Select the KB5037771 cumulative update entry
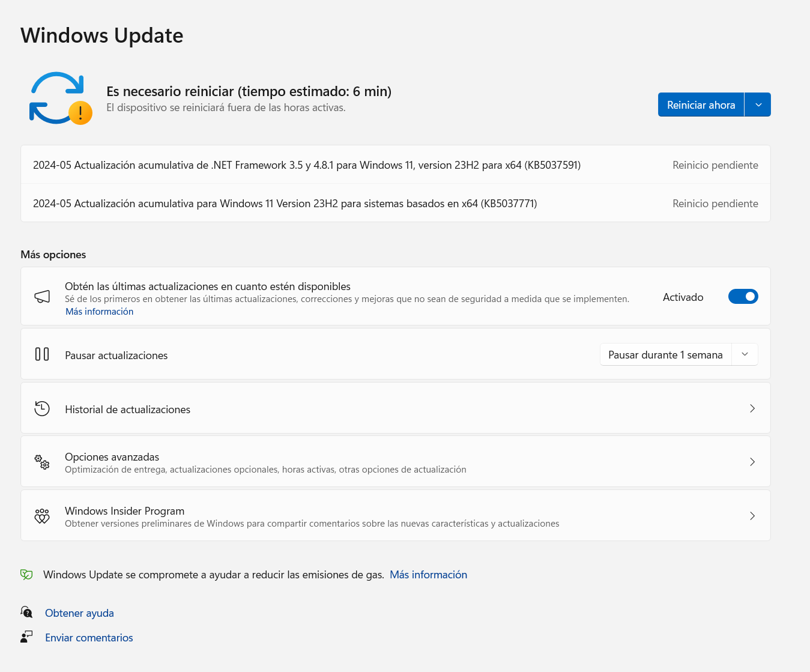810x672 pixels. coord(285,204)
